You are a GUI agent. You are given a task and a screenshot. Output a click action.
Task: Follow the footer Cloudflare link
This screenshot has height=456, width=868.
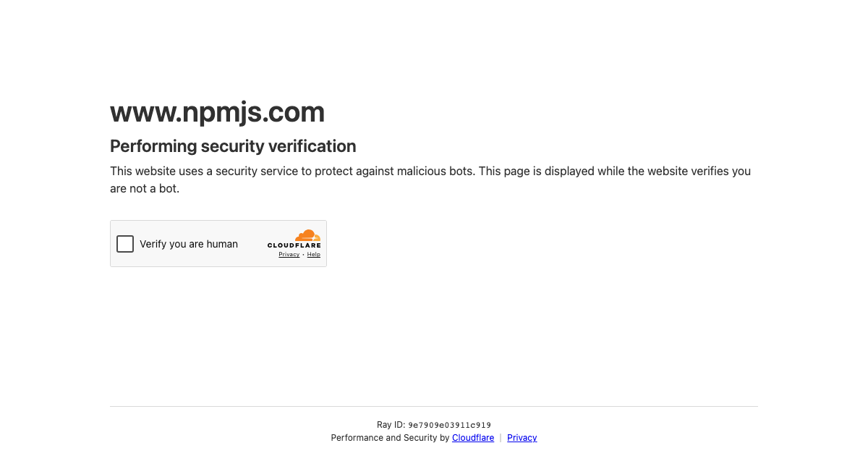coord(472,437)
